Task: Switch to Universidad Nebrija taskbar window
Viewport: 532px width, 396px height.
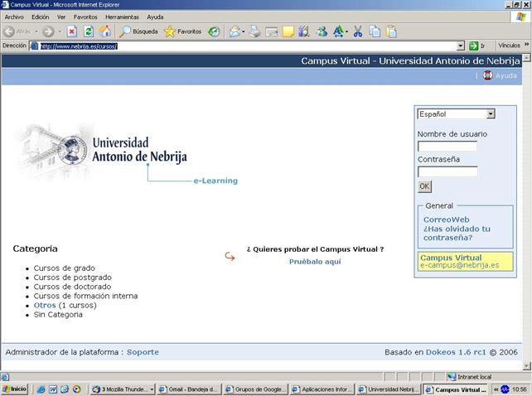Action: (389, 389)
